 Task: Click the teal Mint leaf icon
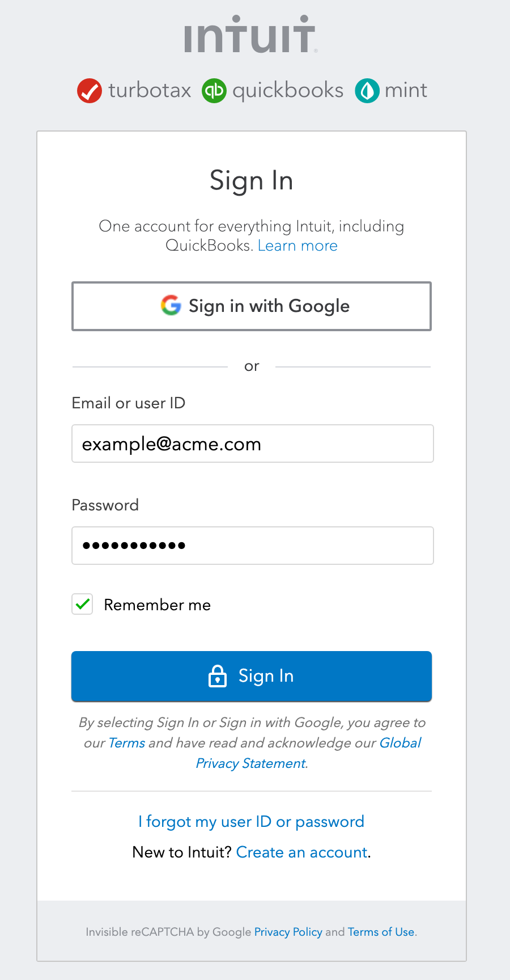367,91
